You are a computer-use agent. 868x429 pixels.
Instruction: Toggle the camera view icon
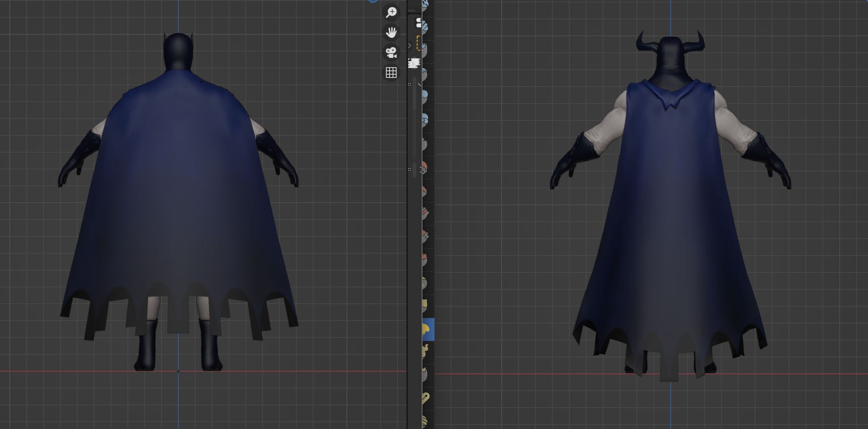coord(391,53)
